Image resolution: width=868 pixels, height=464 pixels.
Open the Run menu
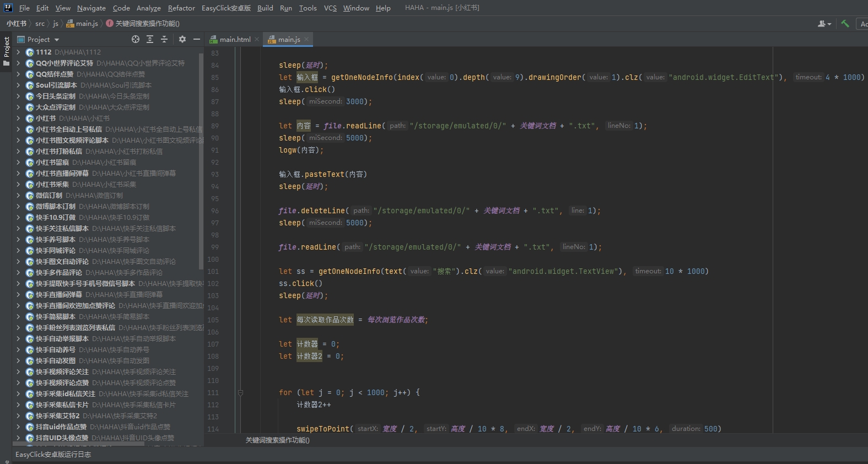coord(286,8)
